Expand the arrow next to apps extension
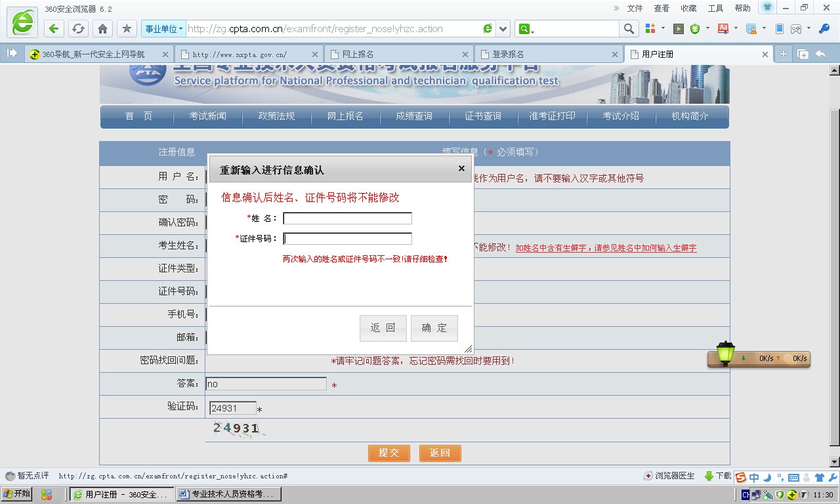840x504 pixels. pyautogui.click(x=663, y=29)
